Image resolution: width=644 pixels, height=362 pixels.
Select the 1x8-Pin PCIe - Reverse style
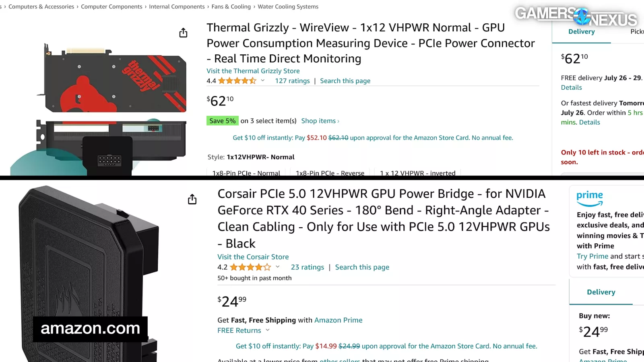click(x=330, y=172)
